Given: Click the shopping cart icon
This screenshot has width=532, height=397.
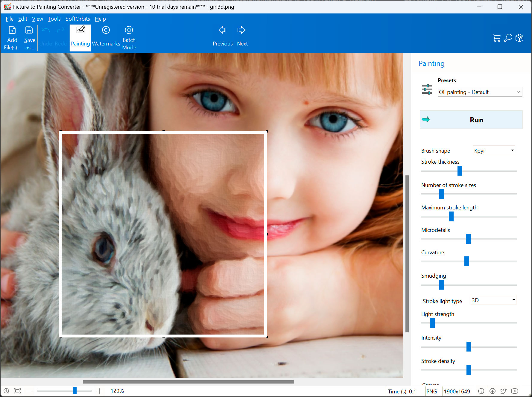Looking at the screenshot, I should point(497,38).
